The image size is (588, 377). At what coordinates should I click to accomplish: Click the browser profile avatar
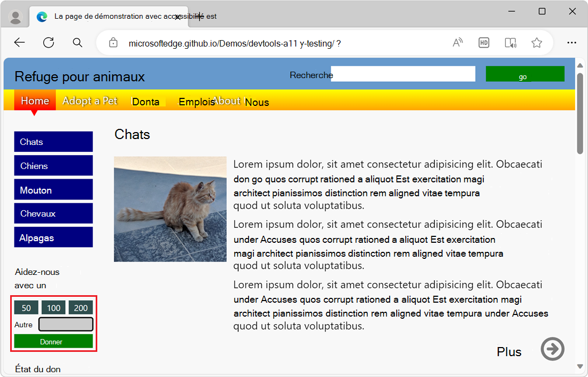16,16
